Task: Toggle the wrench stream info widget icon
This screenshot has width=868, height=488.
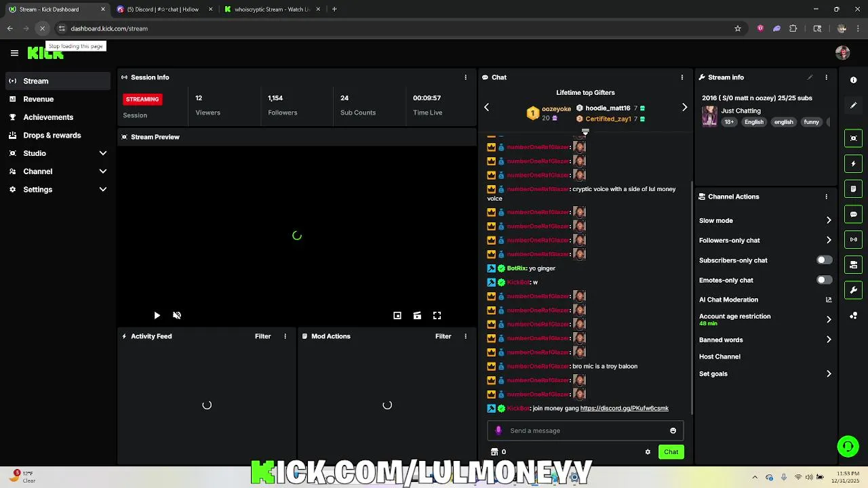Action: pos(853,290)
